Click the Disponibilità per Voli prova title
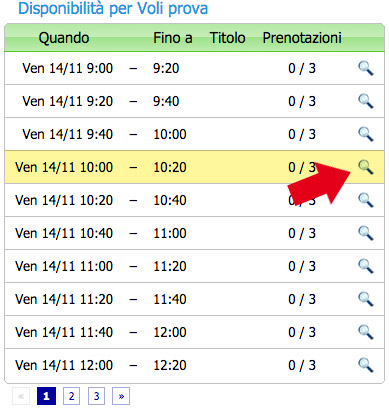Screen dimensions: 389x411 (113, 8)
